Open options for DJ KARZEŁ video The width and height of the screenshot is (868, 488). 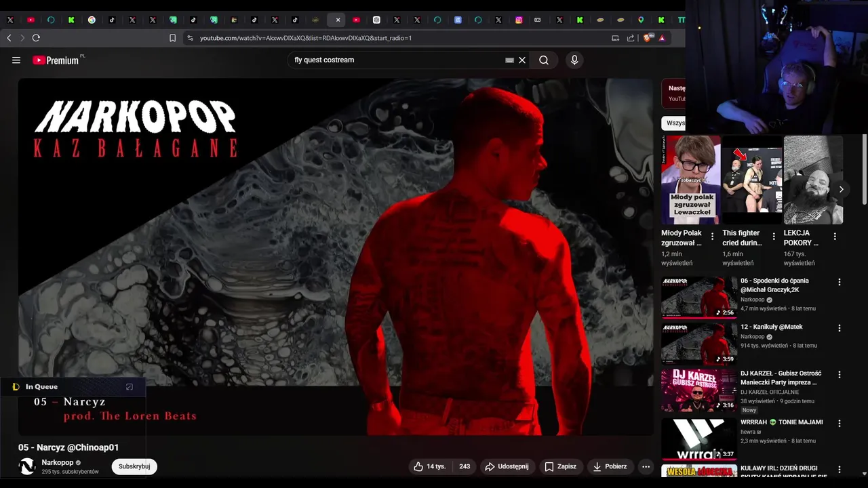(840, 374)
